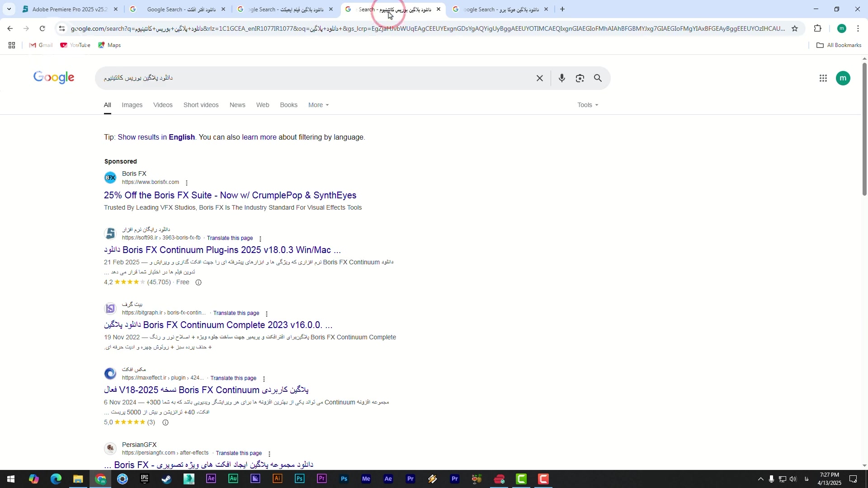This screenshot has height=488, width=868.
Task: Open After Effects from the taskbar
Action: click(x=211, y=479)
